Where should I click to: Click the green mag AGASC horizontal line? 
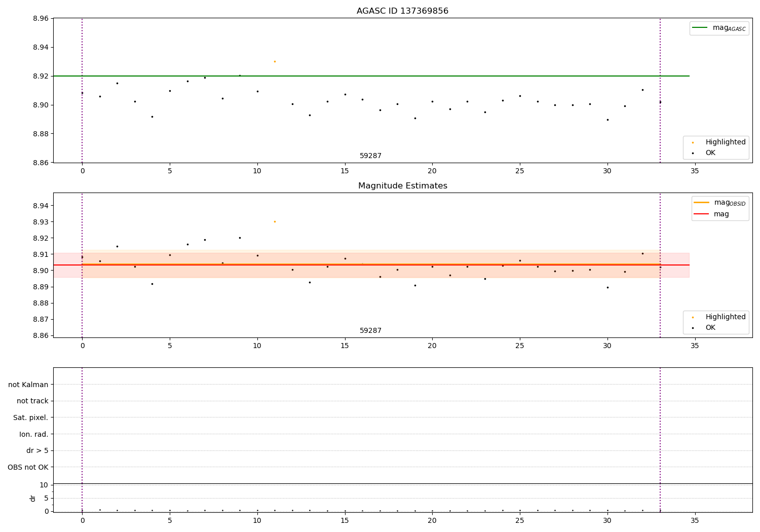[371, 76]
